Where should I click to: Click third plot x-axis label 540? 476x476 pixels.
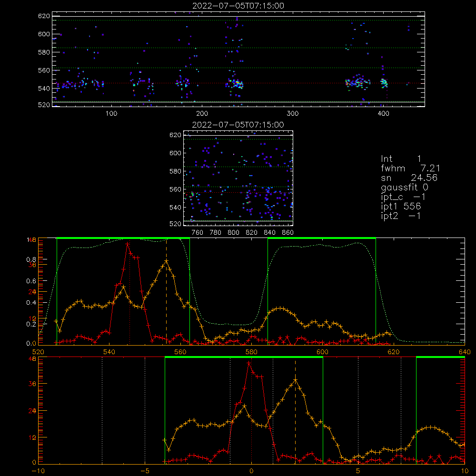(x=109, y=352)
